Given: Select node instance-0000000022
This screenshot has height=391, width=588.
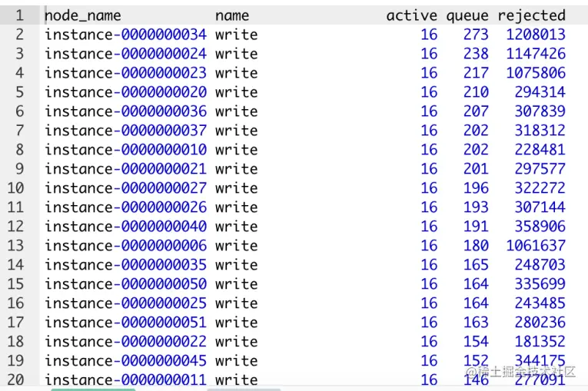Looking at the screenshot, I should [125, 342].
